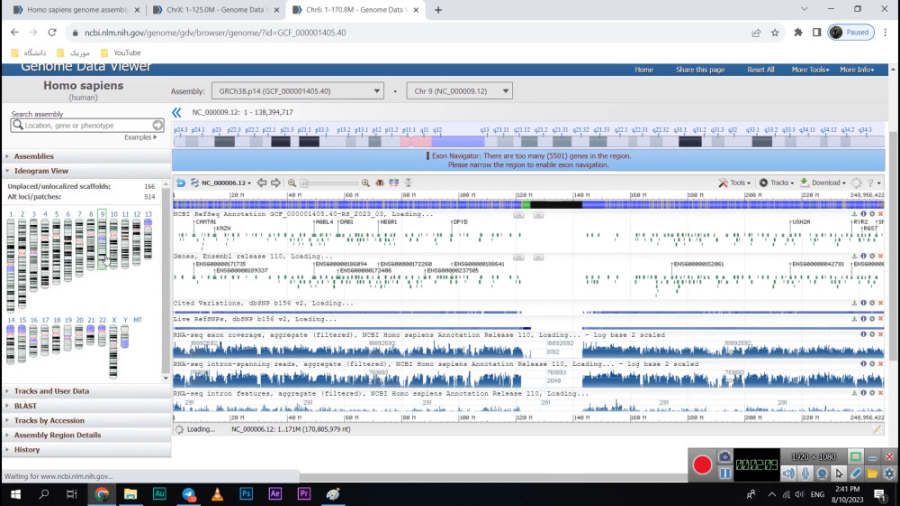Click the blue back-arrow icon in viewer toolbar
This screenshot has height=506, width=900.
(x=180, y=183)
